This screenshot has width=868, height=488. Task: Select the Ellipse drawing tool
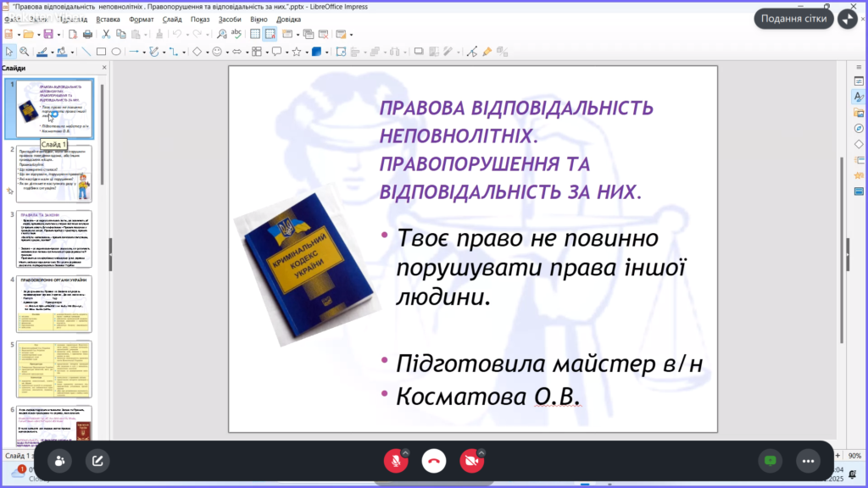pyautogui.click(x=116, y=51)
